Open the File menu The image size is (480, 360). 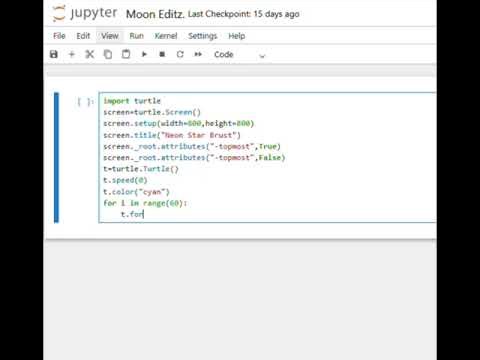click(59, 36)
